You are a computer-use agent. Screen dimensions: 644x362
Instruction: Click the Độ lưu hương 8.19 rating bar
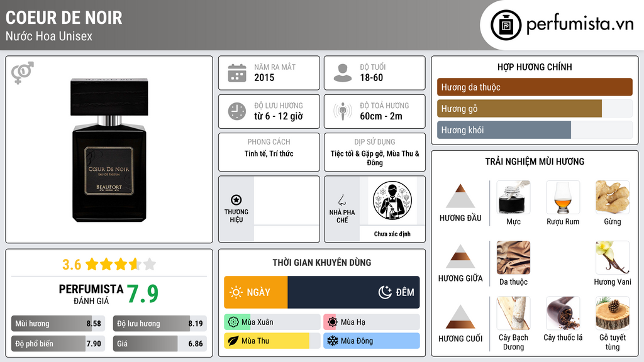pyautogui.click(x=160, y=324)
